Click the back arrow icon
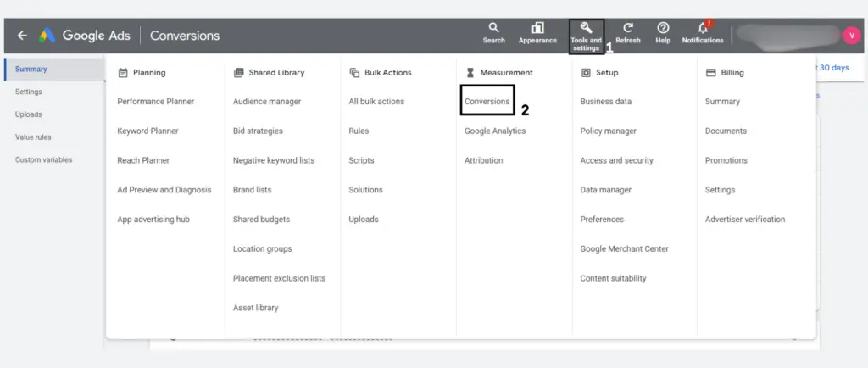 click(x=22, y=36)
